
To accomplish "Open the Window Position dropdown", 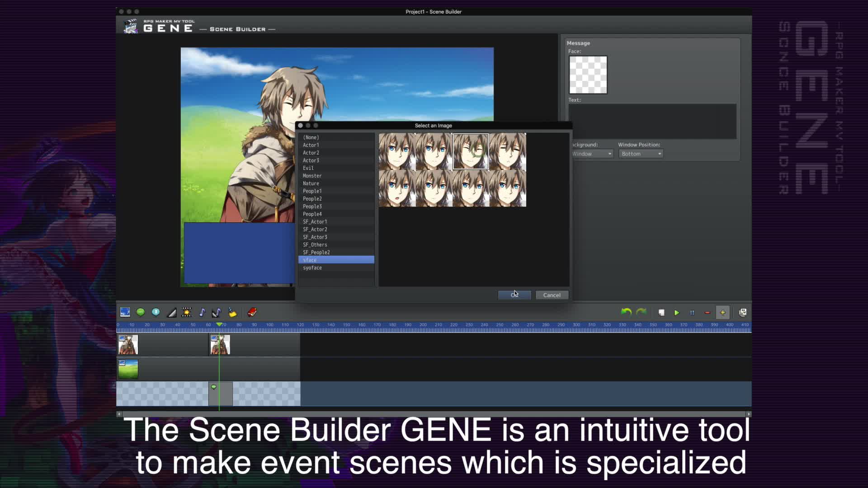I will [x=641, y=154].
